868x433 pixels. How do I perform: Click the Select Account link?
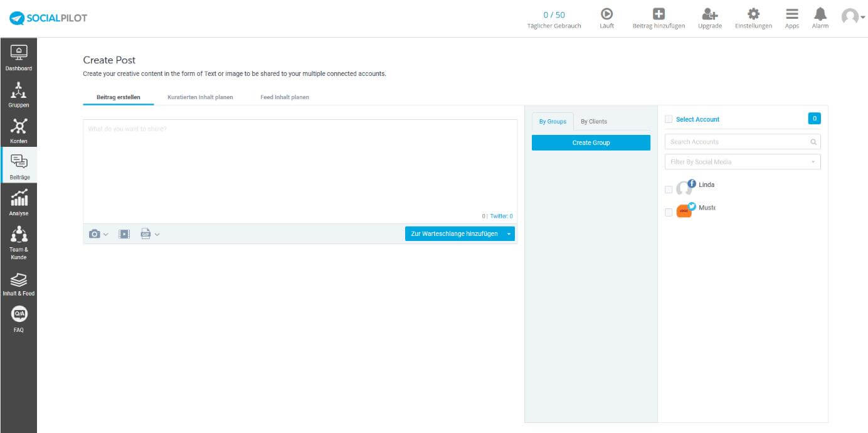[697, 119]
